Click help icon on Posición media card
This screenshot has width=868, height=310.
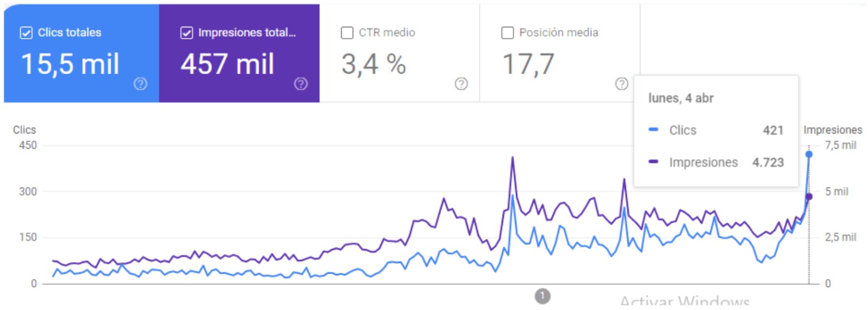point(622,84)
